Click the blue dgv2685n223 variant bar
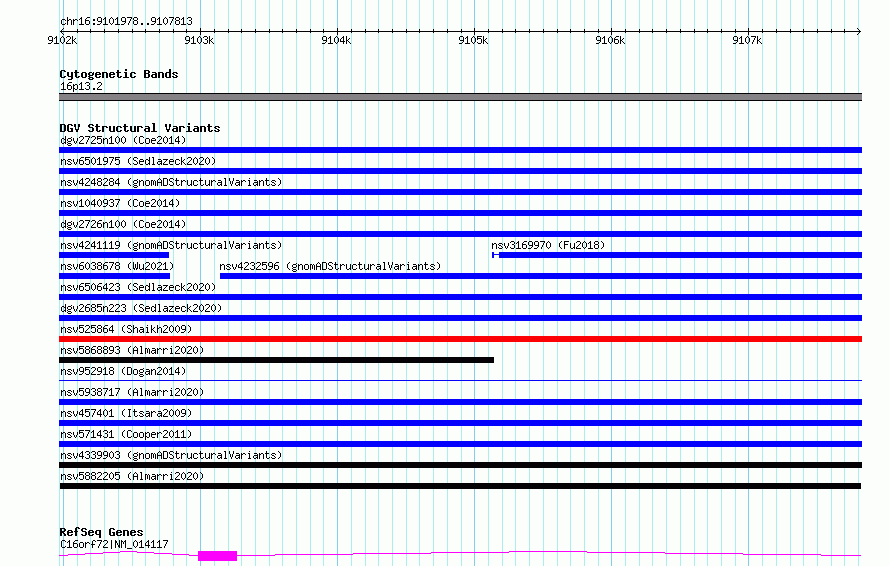 click(460, 318)
